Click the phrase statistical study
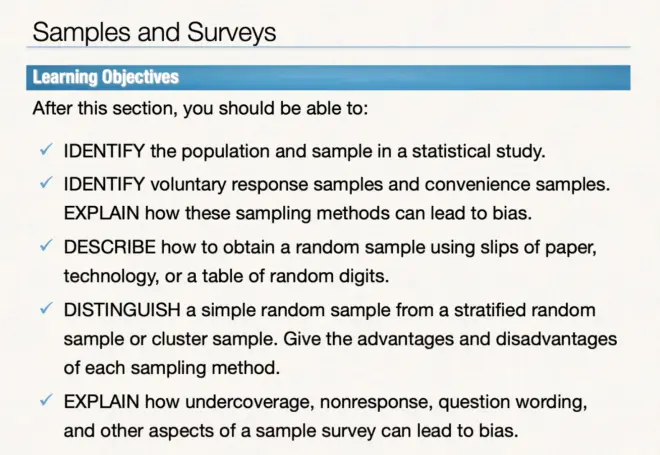Image resolution: width=660 pixels, height=455 pixels. click(x=479, y=152)
